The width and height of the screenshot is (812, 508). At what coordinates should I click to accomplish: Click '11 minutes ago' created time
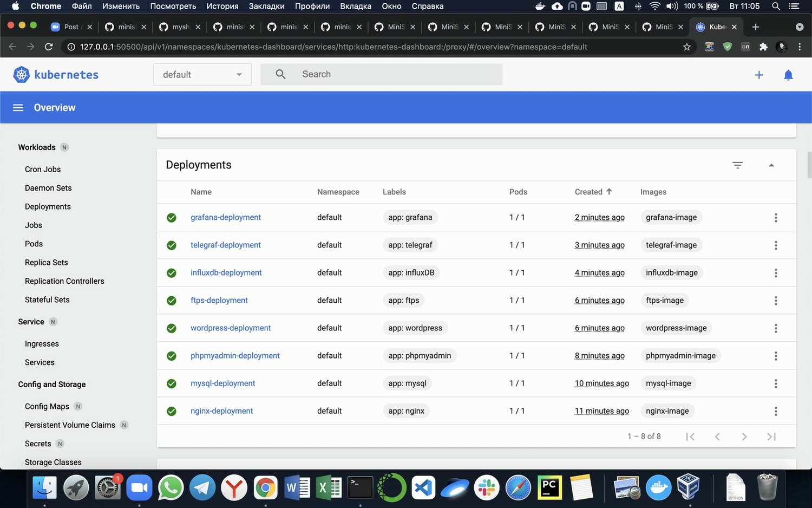602,411
